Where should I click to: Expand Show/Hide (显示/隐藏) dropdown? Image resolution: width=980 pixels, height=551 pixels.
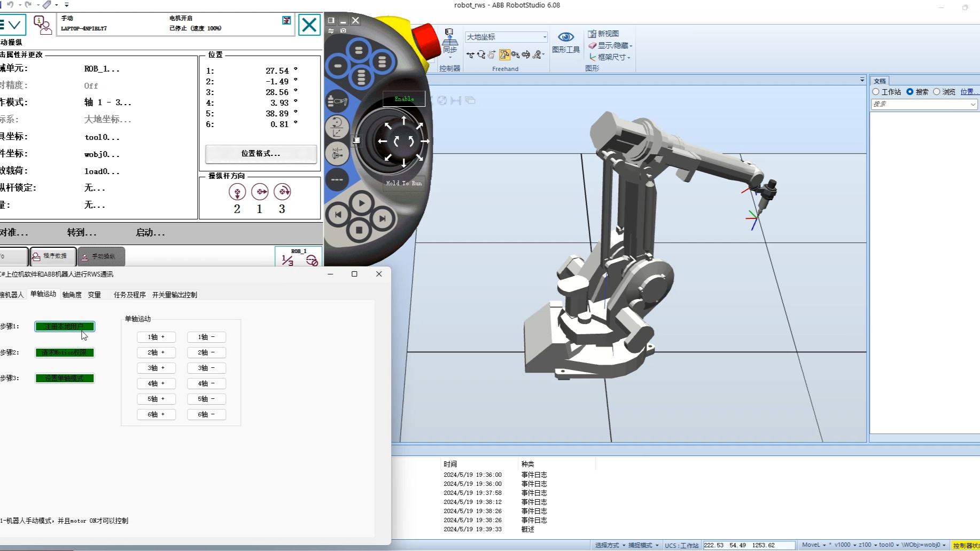pos(610,45)
